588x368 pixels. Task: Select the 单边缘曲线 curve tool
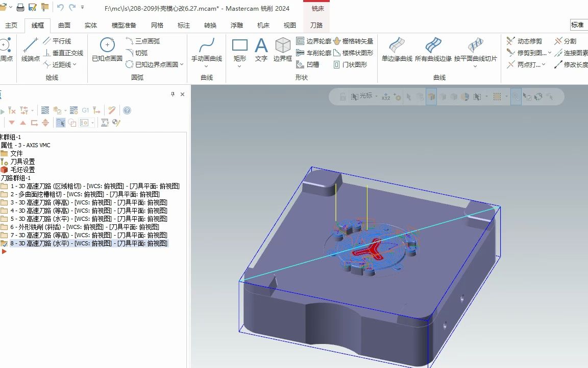(x=396, y=51)
